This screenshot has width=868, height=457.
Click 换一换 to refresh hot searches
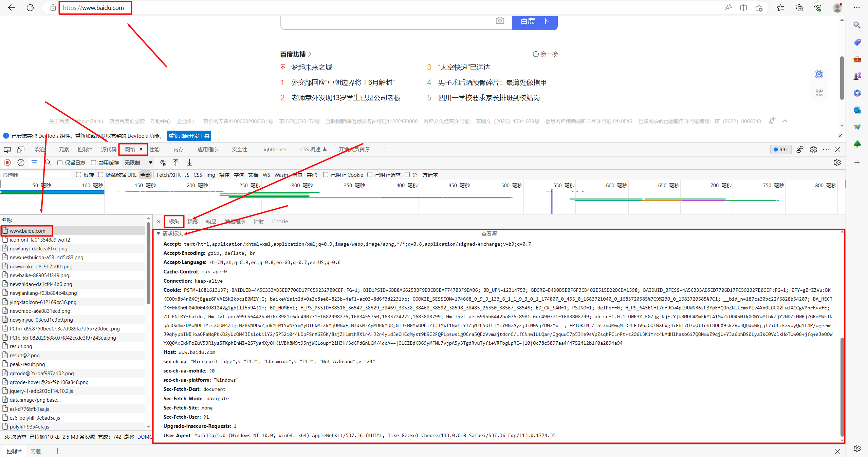point(545,54)
